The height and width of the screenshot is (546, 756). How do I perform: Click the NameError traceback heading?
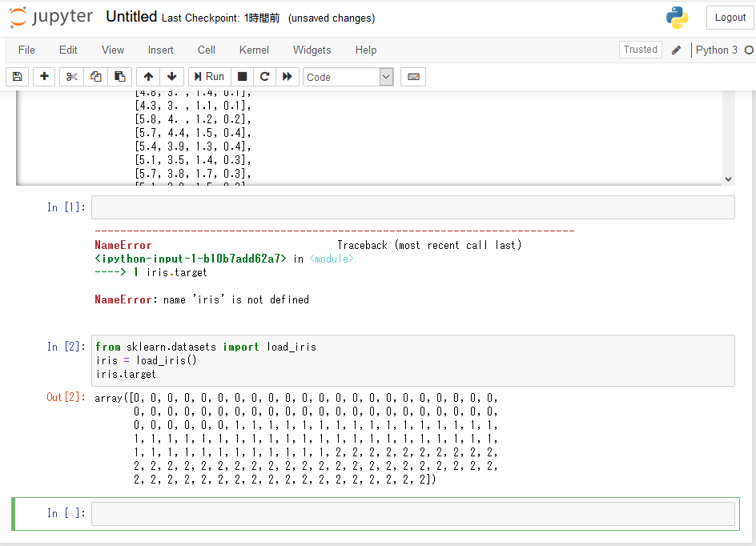click(x=123, y=245)
